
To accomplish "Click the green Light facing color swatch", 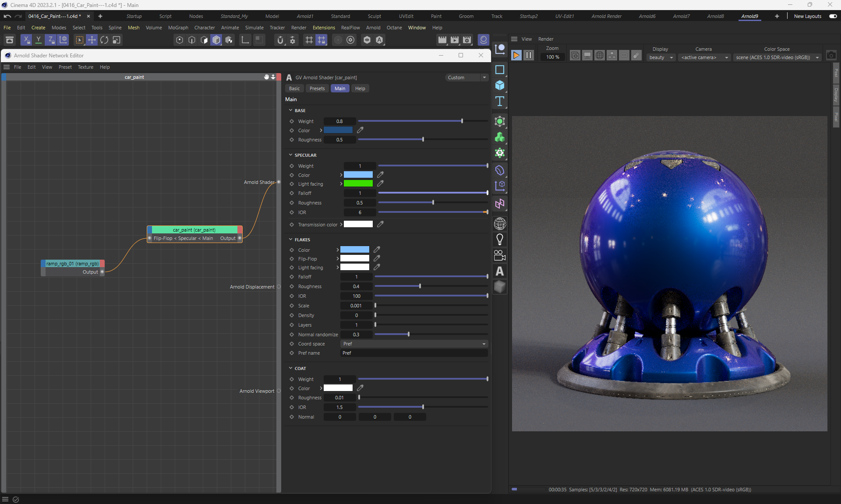I will click(x=358, y=184).
